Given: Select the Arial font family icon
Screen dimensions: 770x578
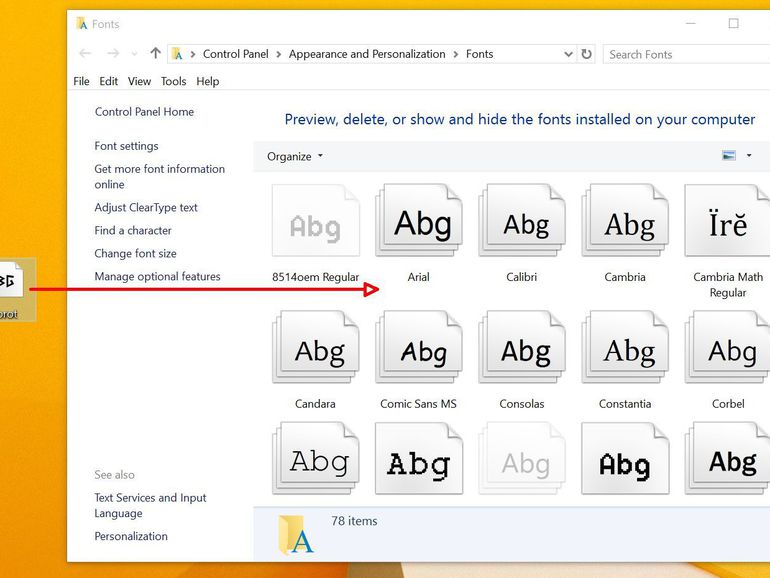Looking at the screenshot, I should click(x=419, y=220).
